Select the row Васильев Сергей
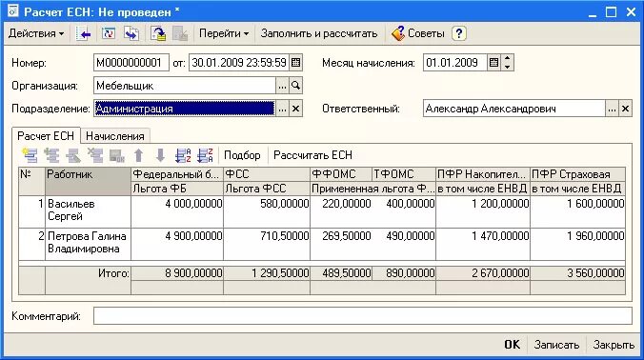The width and height of the screenshot is (644, 360). 322,211
